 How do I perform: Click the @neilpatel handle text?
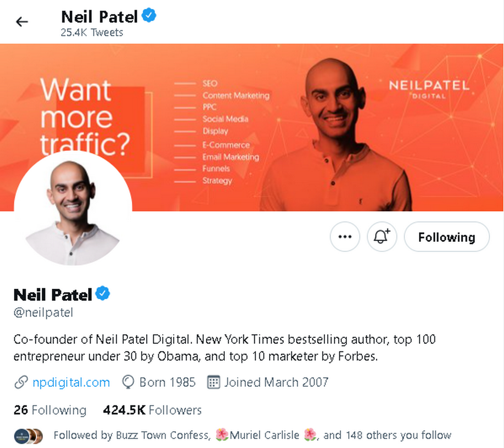coord(43,313)
